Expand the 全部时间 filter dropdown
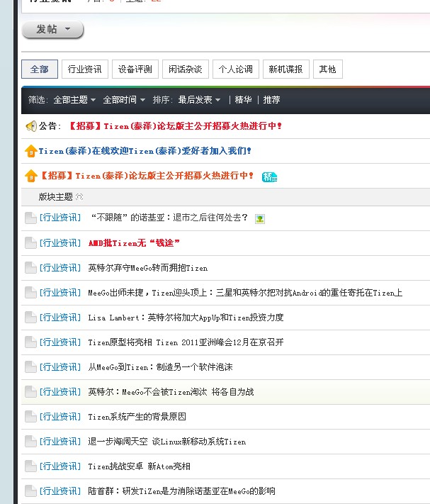Screen dimensions: 430x504 tap(124, 100)
